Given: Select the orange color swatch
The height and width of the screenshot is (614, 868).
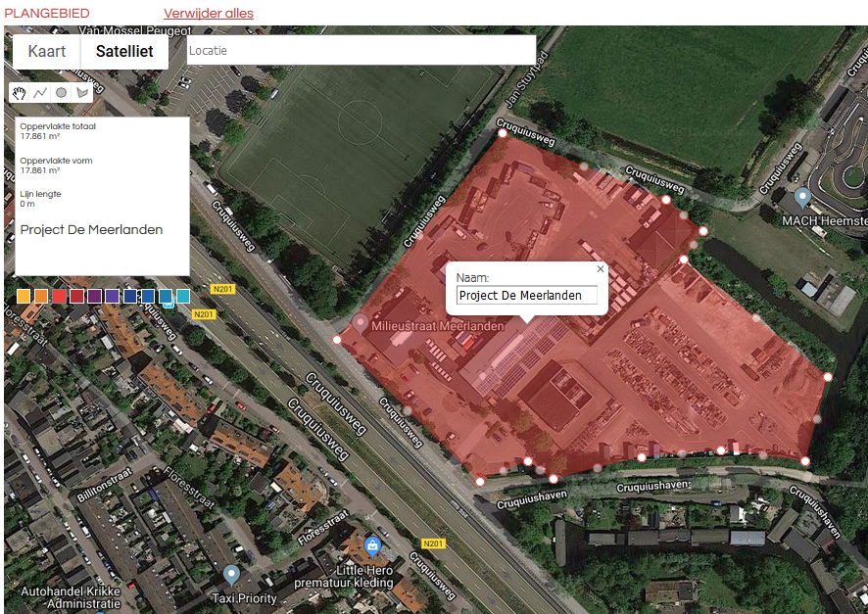Looking at the screenshot, I should click(41, 296).
